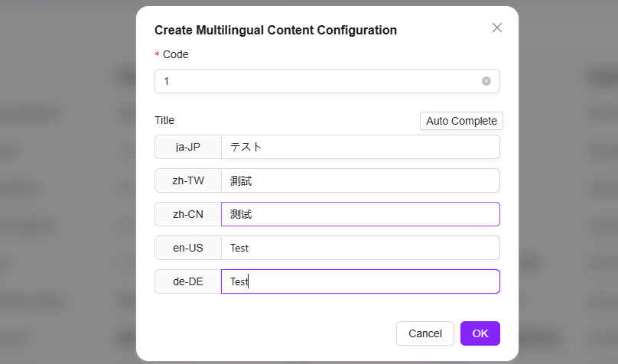Viewport: 618px width, 364px height.
Task: Click the dialog heading Create Multilingual Content Configuration
Action: (x=275, y=31)
